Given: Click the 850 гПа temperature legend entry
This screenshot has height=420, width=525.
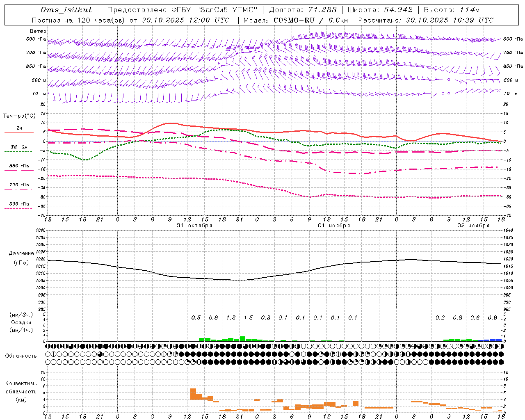Looking at the screenshot, I should pyautogui.click(x=19, y=166).
